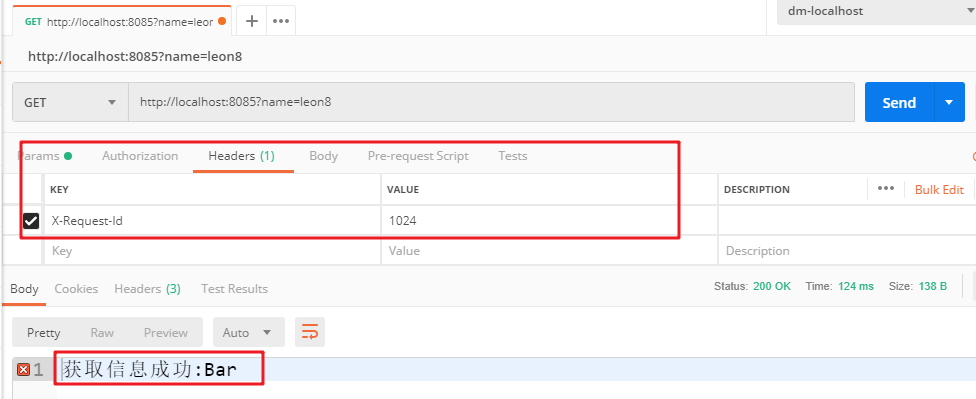The image size is (976, 399).
Task: Open a new request tab with plus icon
Action: (x=251, y=21)
